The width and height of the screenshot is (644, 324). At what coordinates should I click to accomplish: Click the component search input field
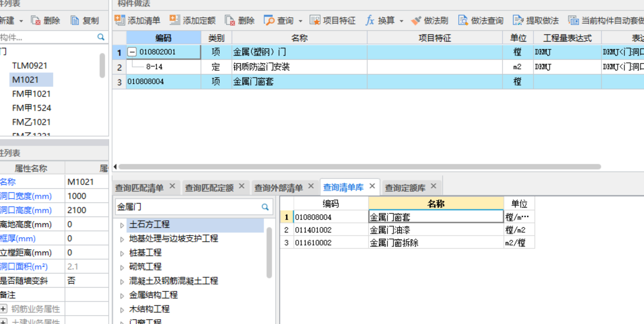point(47,37)
